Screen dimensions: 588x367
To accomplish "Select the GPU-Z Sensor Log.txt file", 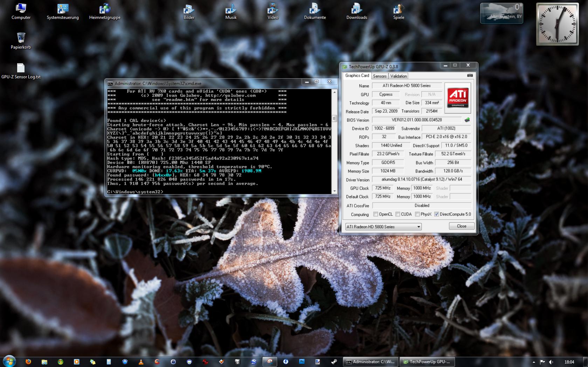I will (21, 71).
